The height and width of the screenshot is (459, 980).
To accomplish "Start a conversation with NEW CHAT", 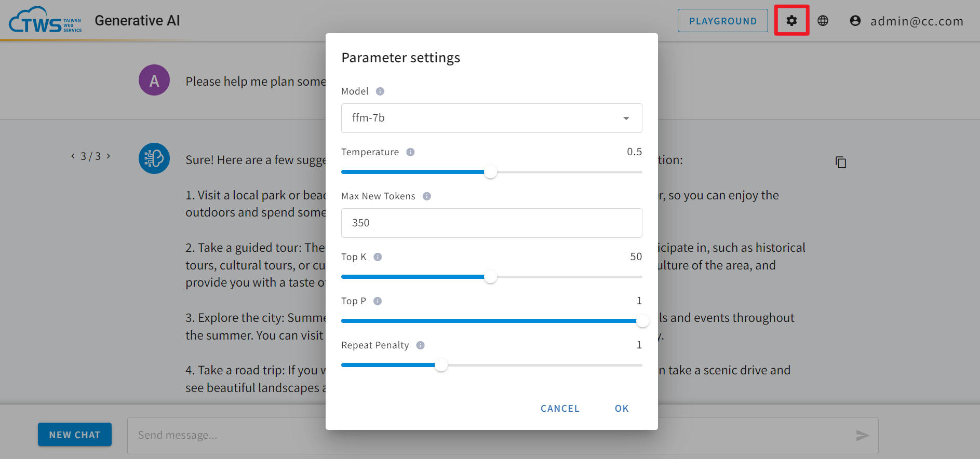I will [75, 435].
